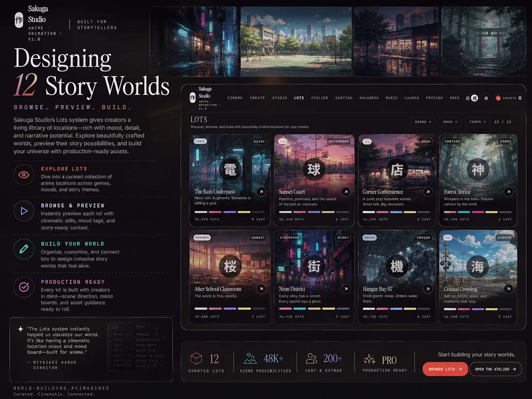Screen dimensions: 532x399
Task: Open the basketball court hero thumbnail
Action: pyautogui.click(x=296, y=42)
